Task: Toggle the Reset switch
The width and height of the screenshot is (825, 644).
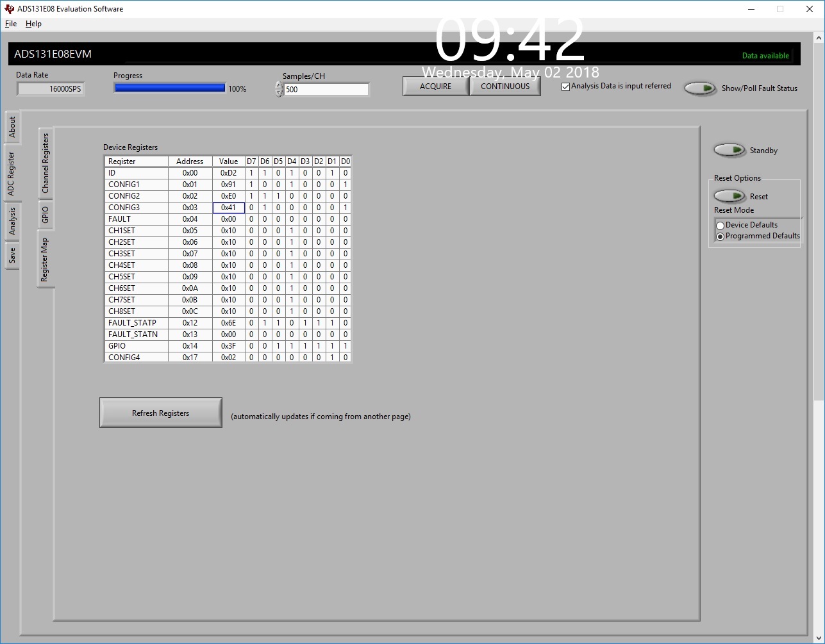Action: click(729, 196)
